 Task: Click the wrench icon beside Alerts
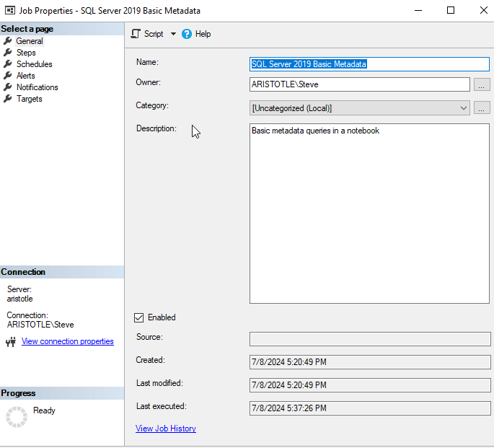[x=8, y=76]
